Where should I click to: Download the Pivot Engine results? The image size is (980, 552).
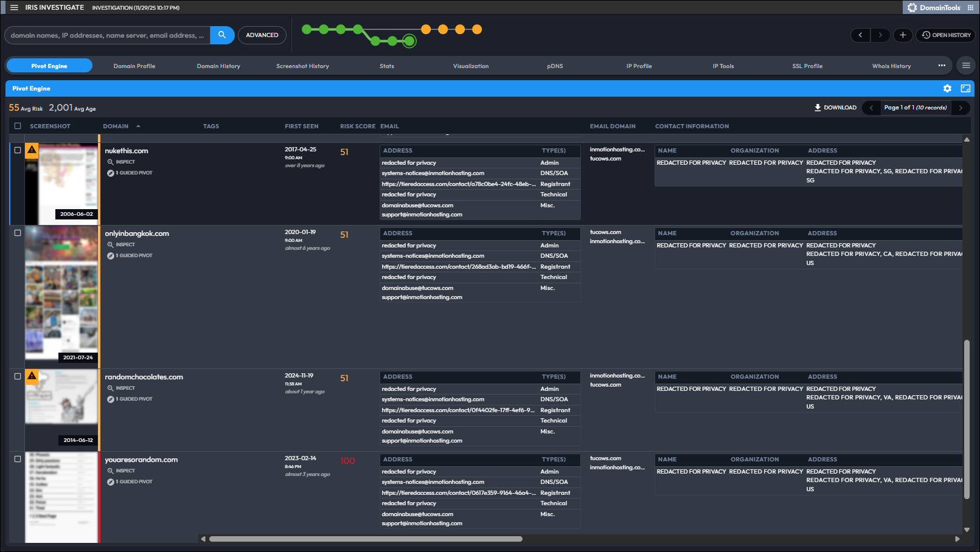(x=835, y=108)
